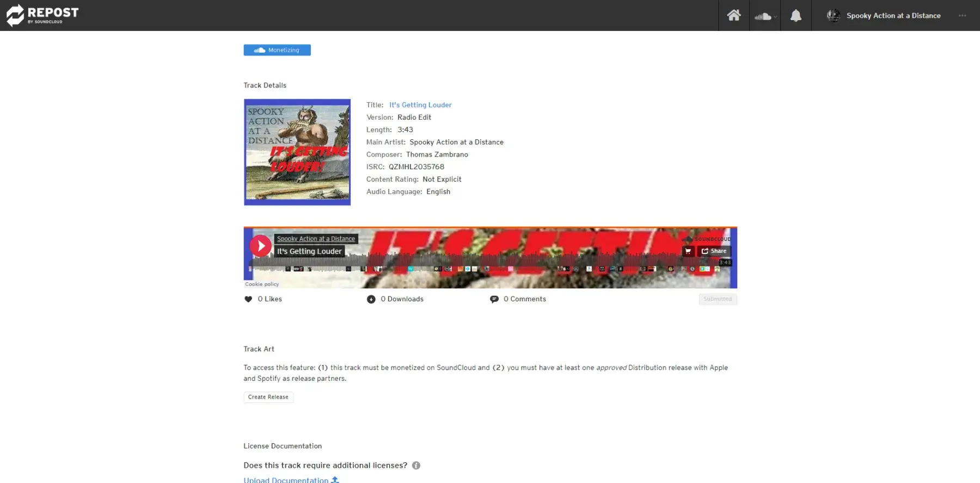The image size is (980, 483).
Task: Click the heart Likes icon
Action: click(x=248, y=299)
